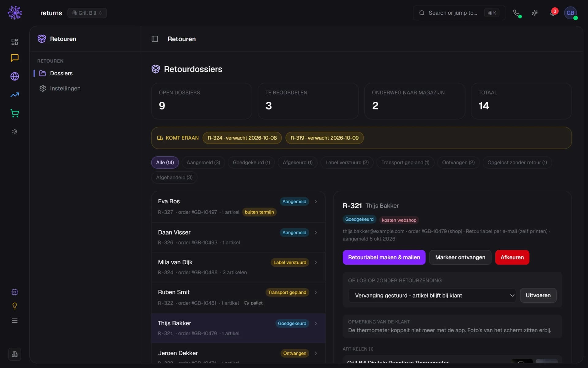
Task: Click the R-324 verwacht 2026-10-08 chip
Action: (x=242, y=138)
